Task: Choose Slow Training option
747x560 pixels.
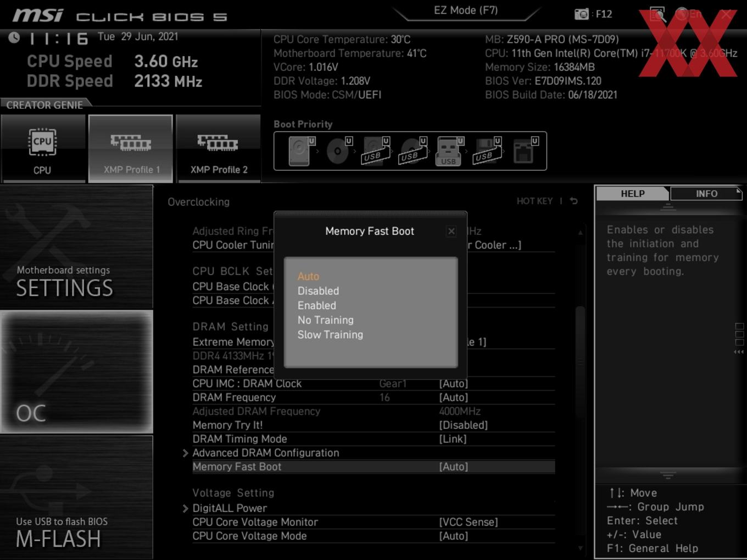Action: (x=330, y=334)
